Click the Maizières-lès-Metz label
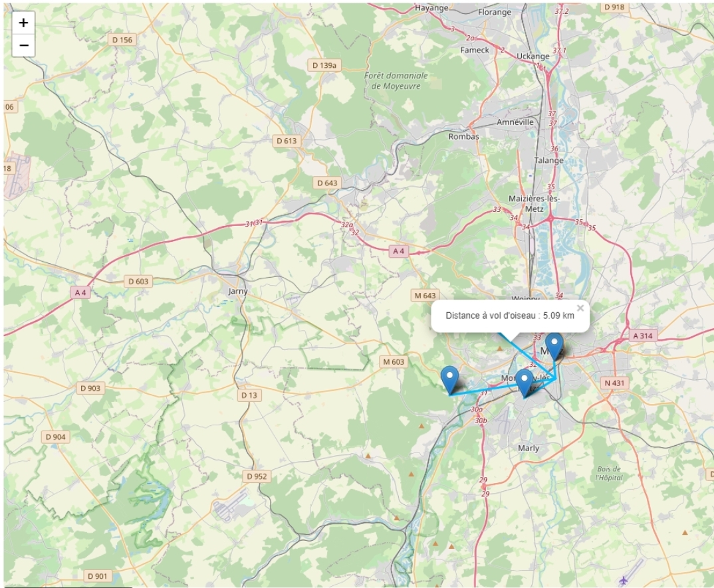 tap(534, 203)
